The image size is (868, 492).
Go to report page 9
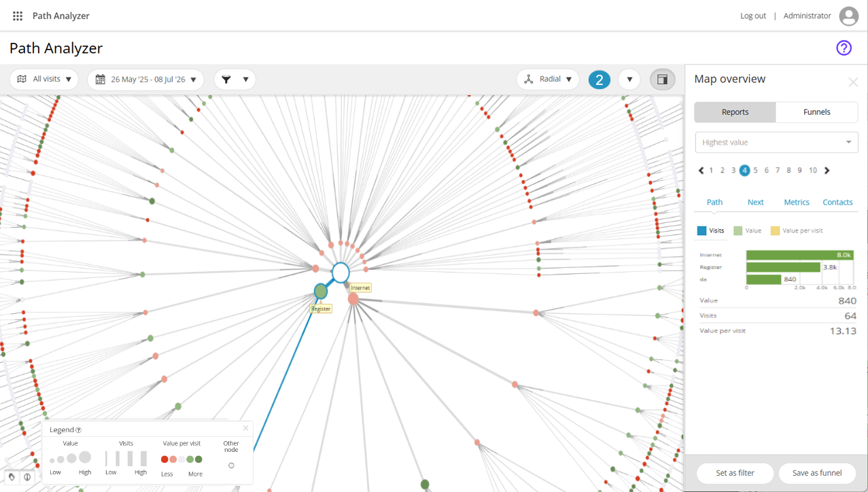click(799, 171)
